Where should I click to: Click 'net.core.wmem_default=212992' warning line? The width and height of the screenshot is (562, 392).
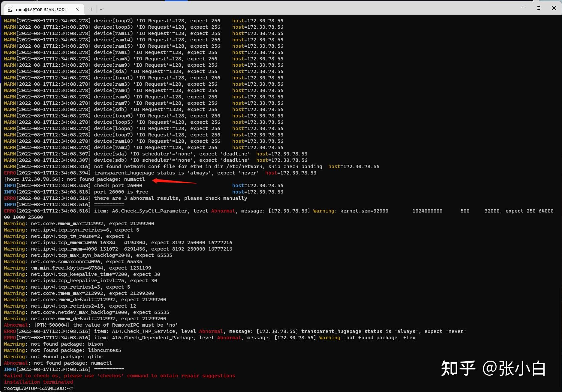[x=85, y=319]
